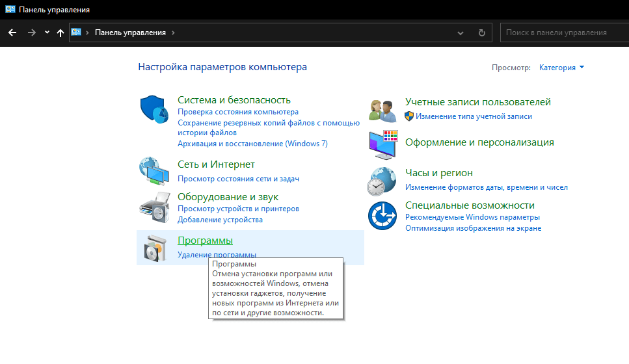The width and height of the screenshot is (629, 364).
Task: Open Система и безопасность category
Action: (234, 100)
